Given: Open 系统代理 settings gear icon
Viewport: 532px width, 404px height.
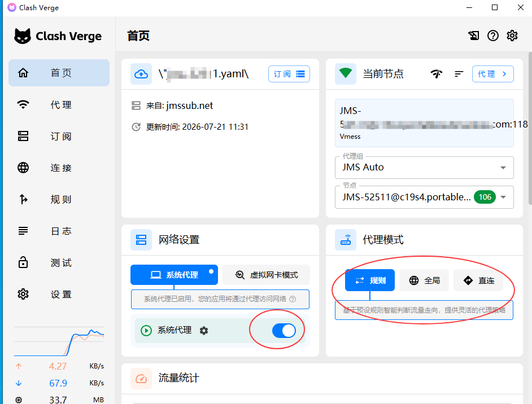Looking at the screenshot, I should (x=203, y=331).
